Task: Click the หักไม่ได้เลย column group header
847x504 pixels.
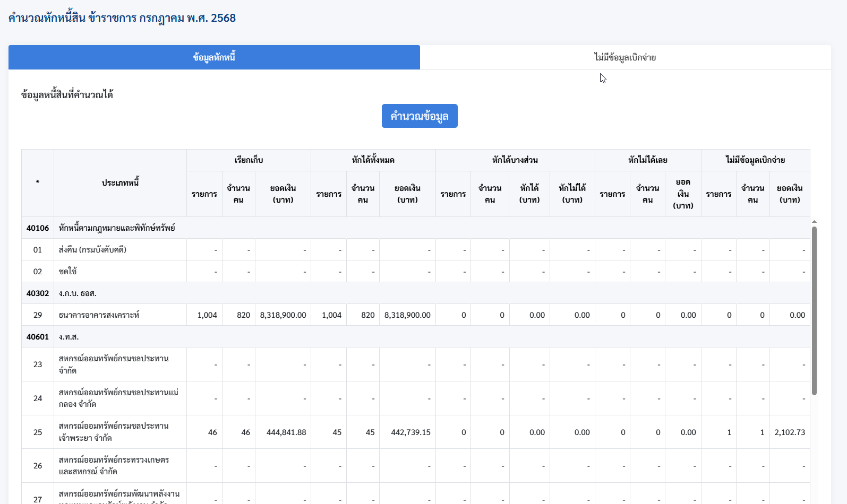Action: [648, 160]
